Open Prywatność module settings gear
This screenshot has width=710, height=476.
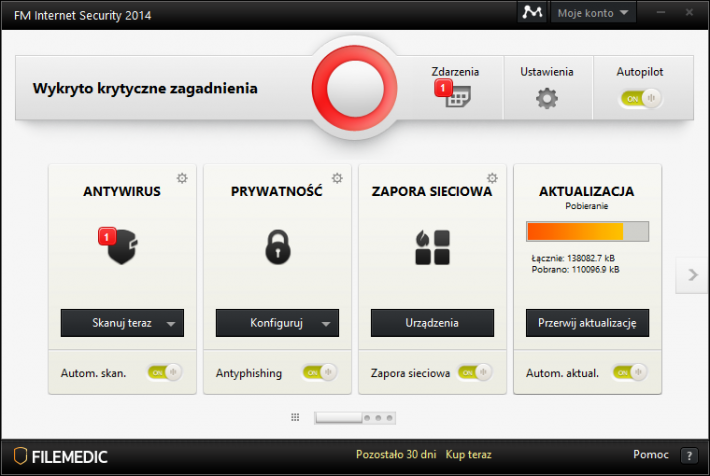pos(337,178)
